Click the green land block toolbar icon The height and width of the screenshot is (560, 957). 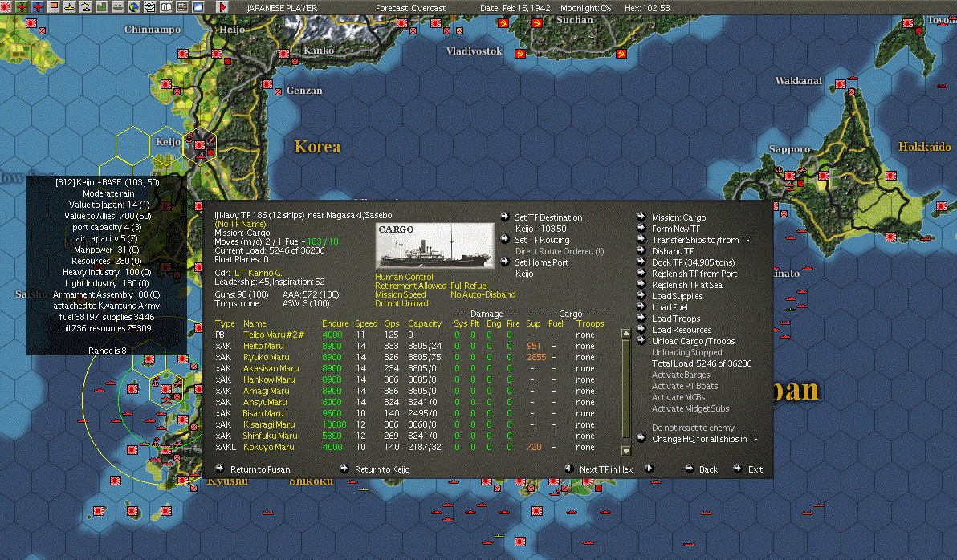(101, 6)
